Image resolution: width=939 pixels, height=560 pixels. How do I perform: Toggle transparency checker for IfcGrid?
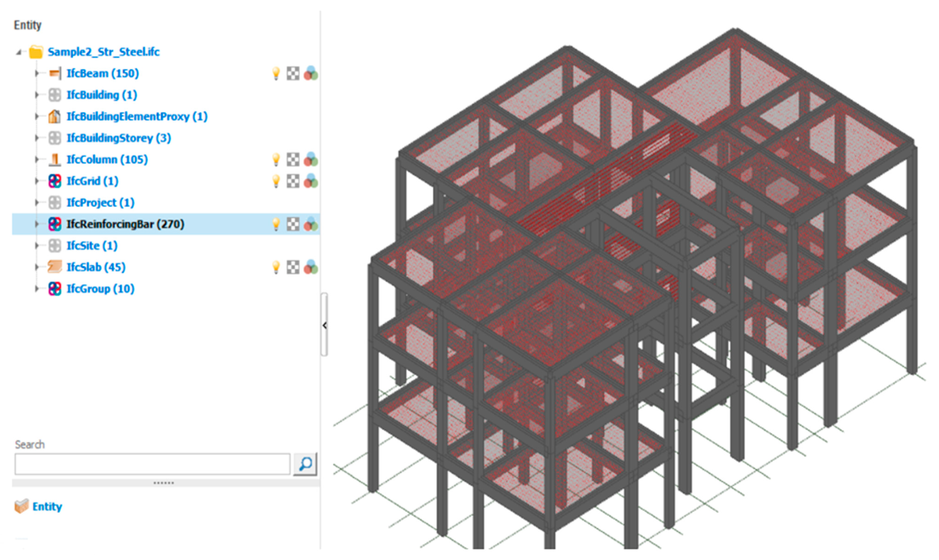(293, 181)
